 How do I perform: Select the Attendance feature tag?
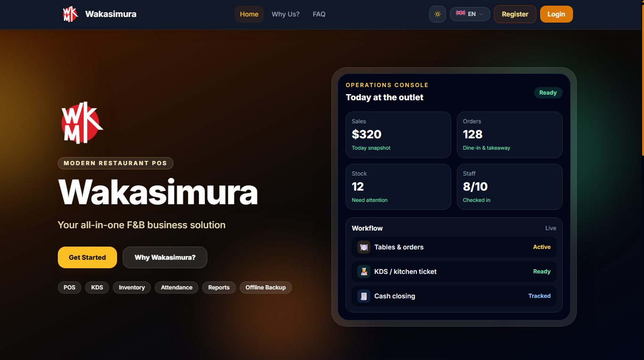pos(177,288)
